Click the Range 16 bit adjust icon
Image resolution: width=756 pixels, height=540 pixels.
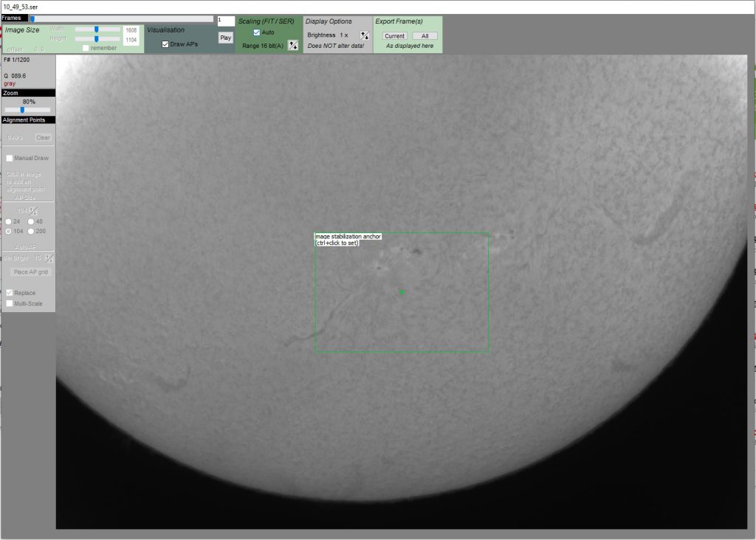coord(292,46)
